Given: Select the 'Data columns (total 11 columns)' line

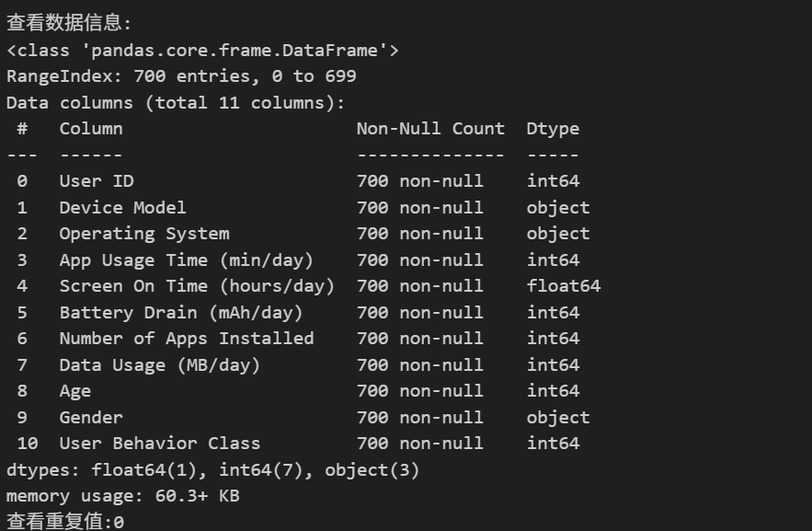Looking at the screenshot, I should click(176, 103).
